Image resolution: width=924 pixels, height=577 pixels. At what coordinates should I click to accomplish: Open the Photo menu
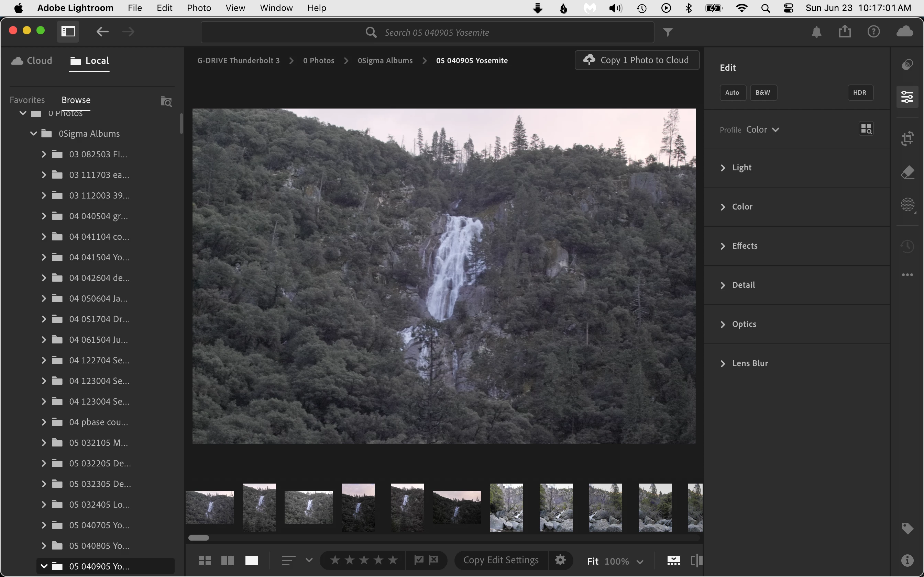pyautogui.click(x=199, y=8)
